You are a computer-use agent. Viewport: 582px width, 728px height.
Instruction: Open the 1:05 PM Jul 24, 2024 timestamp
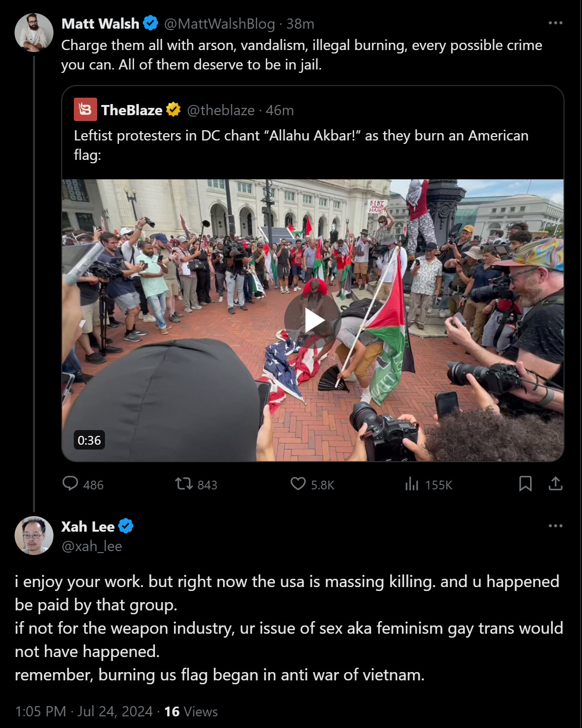84,711
